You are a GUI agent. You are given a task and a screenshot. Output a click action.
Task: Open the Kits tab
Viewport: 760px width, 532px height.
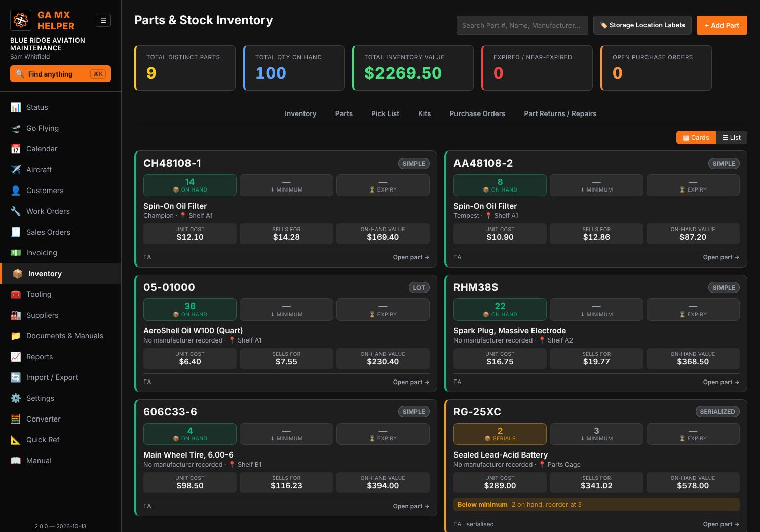point(425,113)
